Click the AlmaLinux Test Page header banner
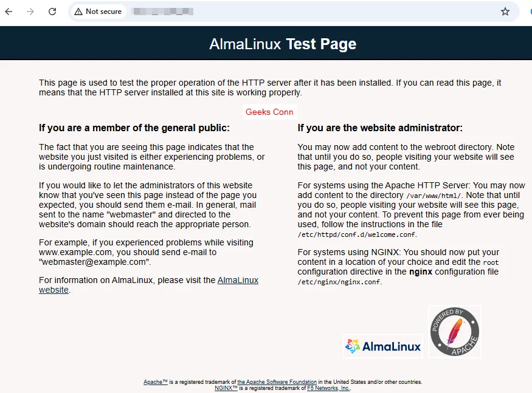Screen dimensions: 532x393 282,44
